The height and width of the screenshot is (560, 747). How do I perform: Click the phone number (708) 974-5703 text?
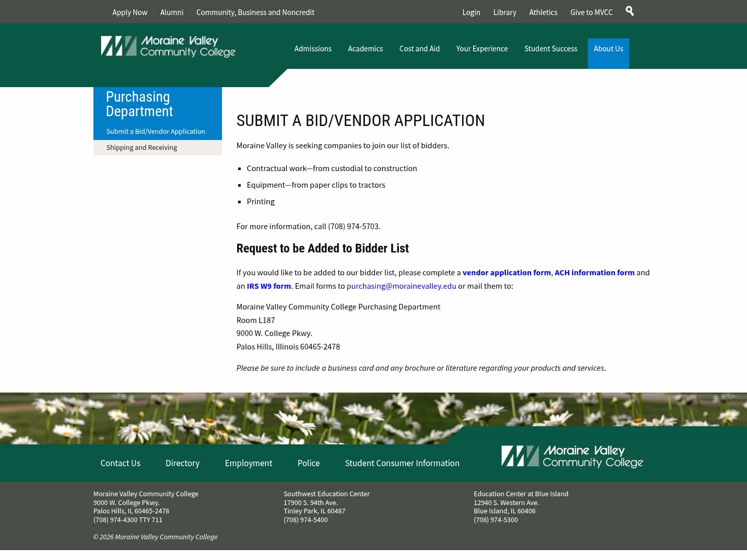tap(353, 227)
